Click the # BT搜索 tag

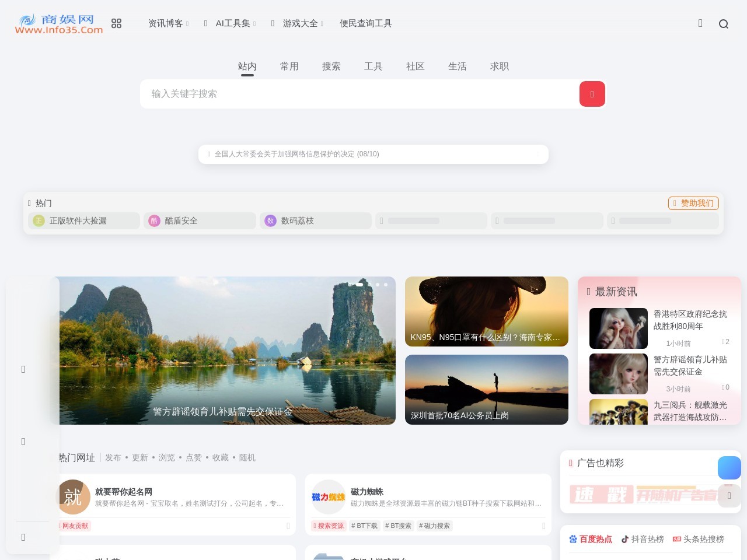pos(399,526)
